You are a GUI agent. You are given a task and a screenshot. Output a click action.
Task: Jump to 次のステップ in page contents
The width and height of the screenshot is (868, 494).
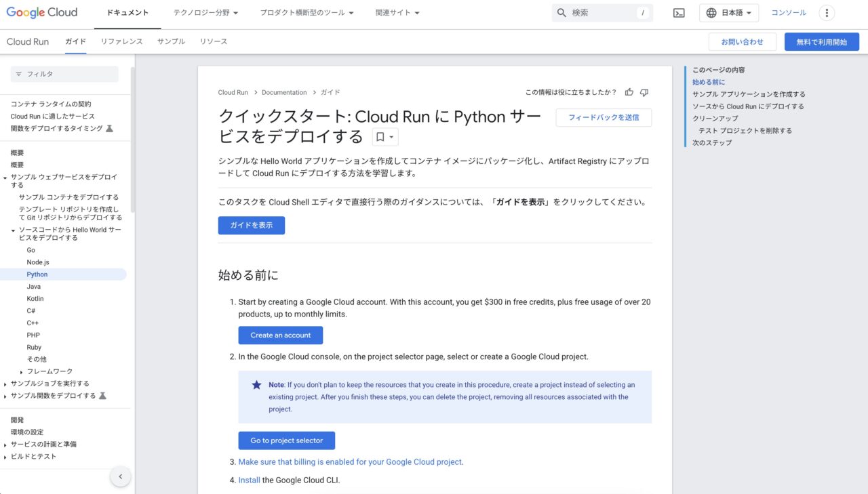pos(712,143)
